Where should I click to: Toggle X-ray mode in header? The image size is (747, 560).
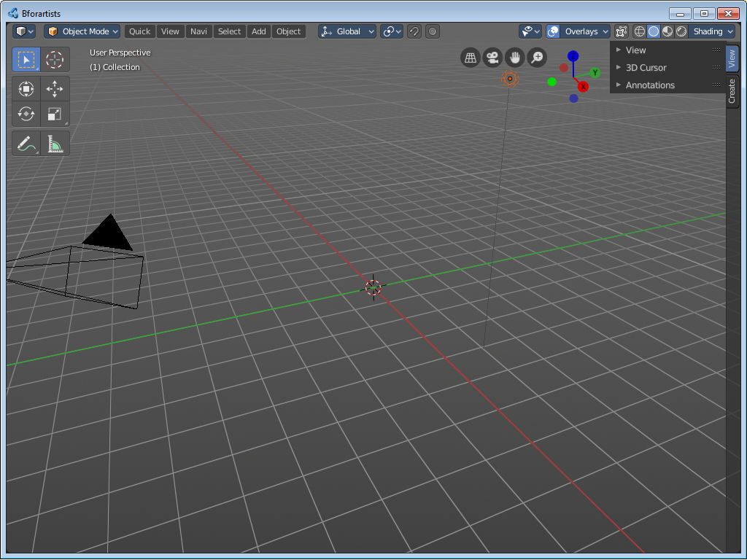click(621, 31)
